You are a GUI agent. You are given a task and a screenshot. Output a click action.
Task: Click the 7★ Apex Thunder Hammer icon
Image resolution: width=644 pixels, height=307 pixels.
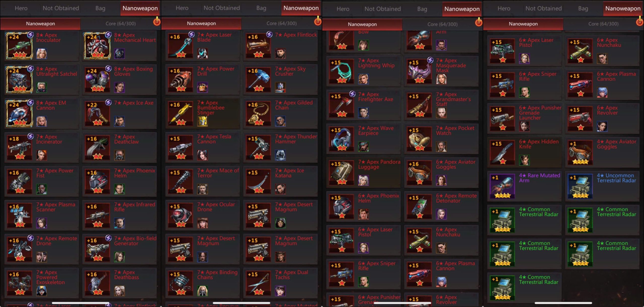(258, 147)
